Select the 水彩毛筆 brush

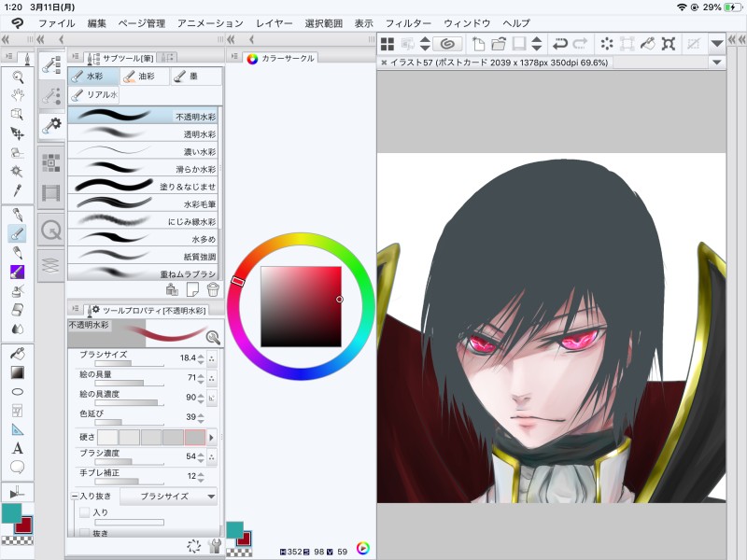[143, 203]
